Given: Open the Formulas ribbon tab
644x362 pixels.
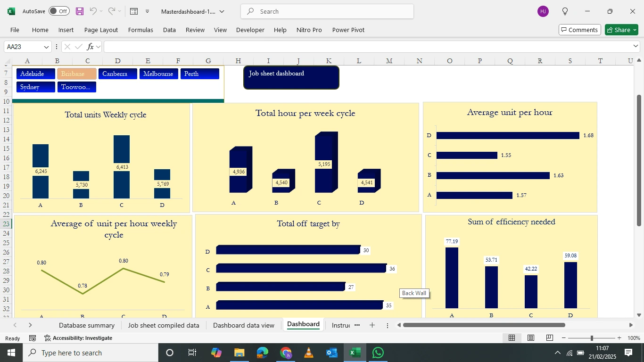Looking at the screenshot, I should 140,30.
